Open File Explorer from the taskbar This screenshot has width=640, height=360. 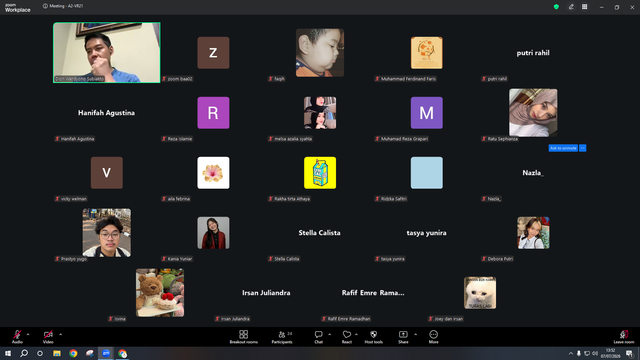point(57,353)
